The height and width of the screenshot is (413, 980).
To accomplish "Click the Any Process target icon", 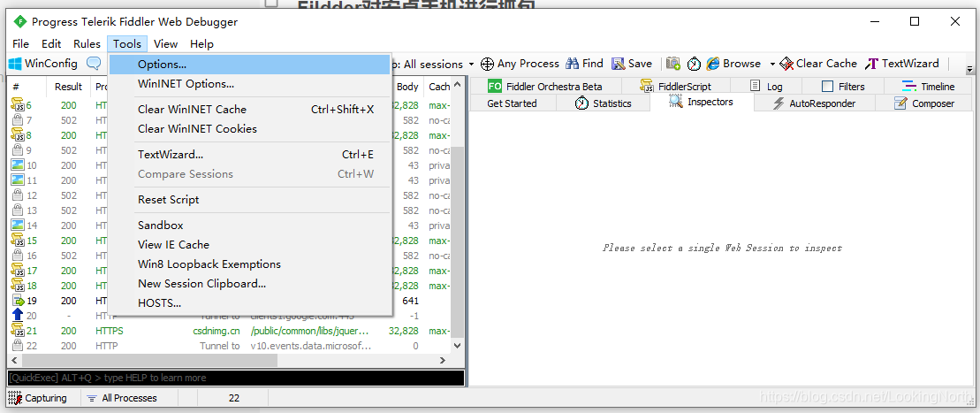I will coord(488,64).
